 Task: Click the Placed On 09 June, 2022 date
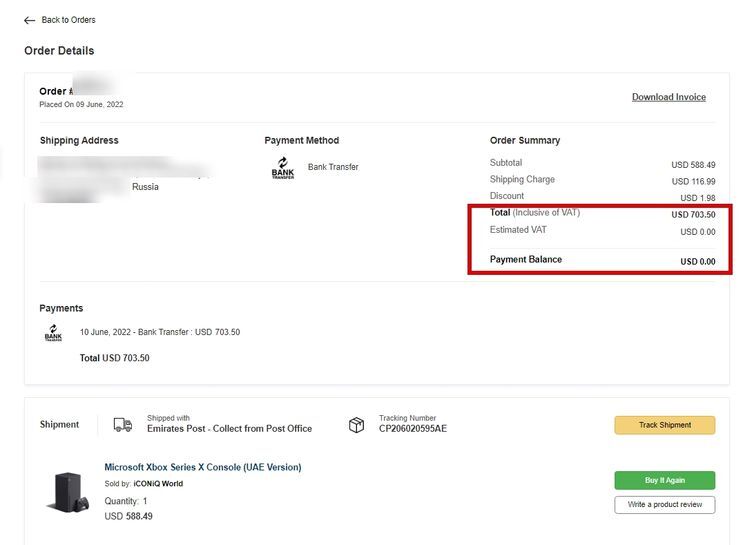pyautogui.click(x=81, y=104)
